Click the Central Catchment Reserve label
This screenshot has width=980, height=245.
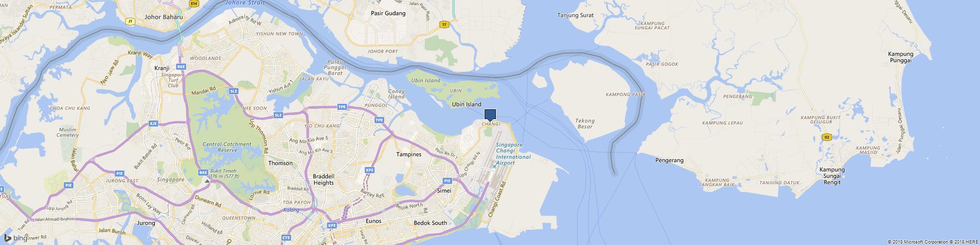[x=227, y=147]
